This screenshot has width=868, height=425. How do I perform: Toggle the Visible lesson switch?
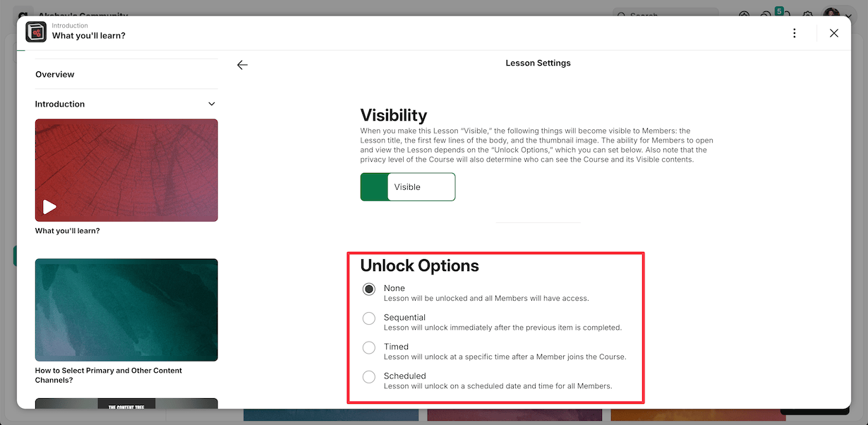pos(407,187)
